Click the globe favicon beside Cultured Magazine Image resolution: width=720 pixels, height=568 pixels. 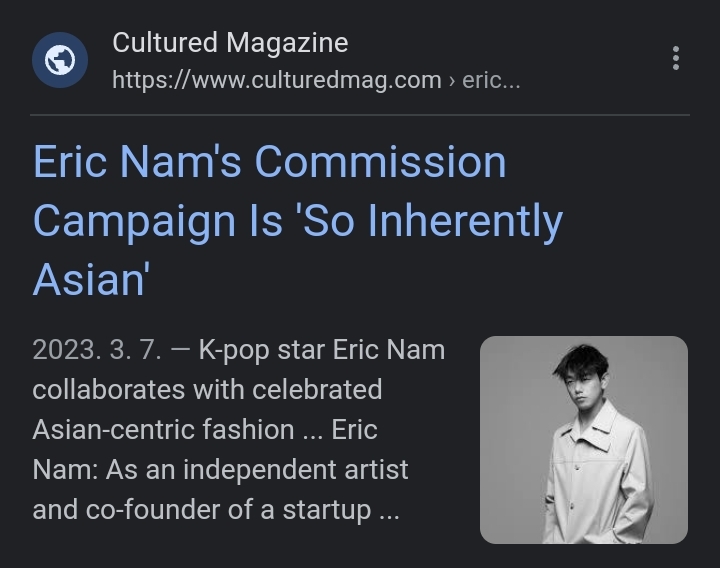pos(60,60)
